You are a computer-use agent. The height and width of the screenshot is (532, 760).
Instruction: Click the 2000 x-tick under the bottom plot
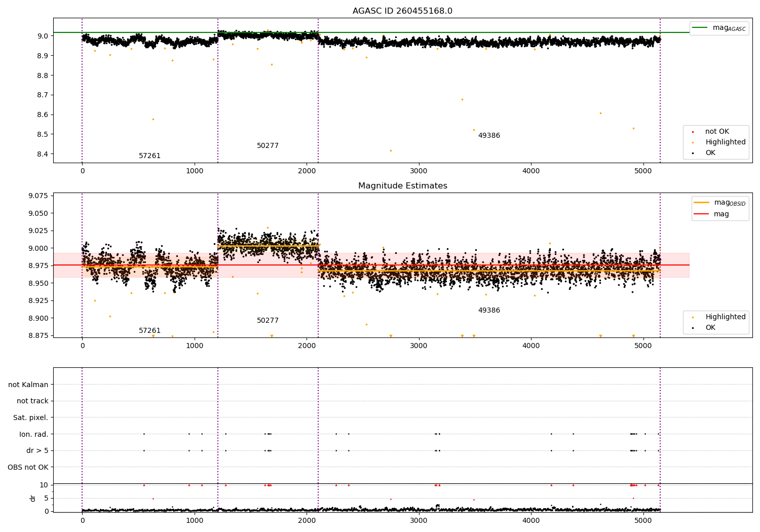pos(307,520)
